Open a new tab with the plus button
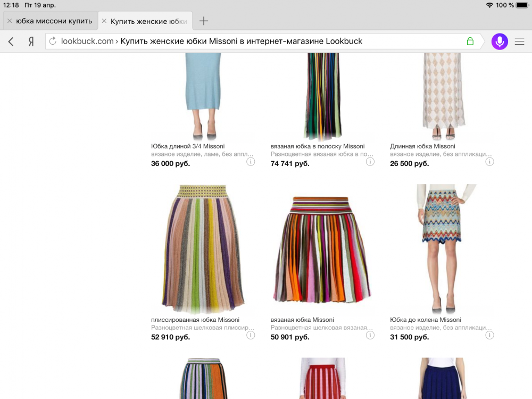The image size is (532, 399). point(204,21)
